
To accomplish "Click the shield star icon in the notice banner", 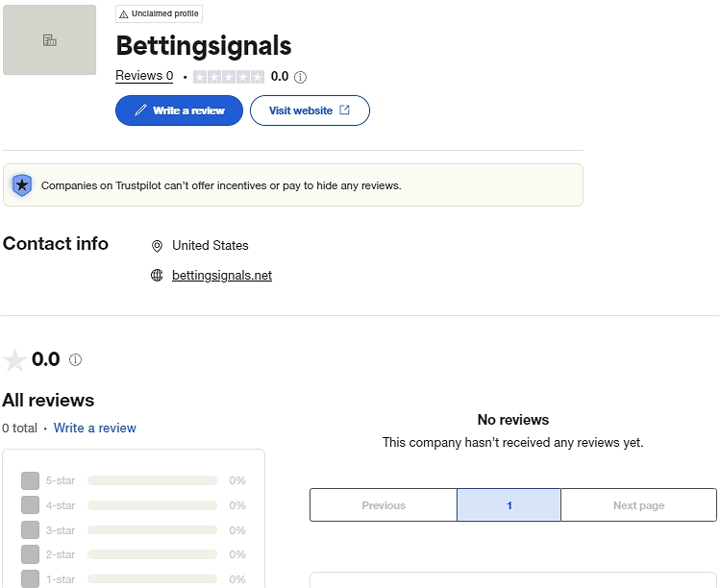I will click(x=22, y=185).
